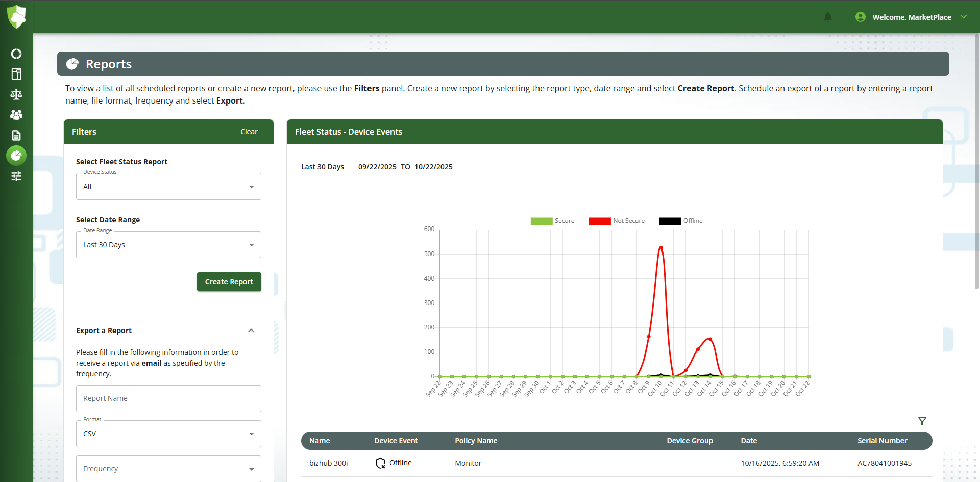Image resolution: width=980 pixels, height=482 pixels.
Task: Open the Date Range dropdown
Action: [x=168, y=245]
